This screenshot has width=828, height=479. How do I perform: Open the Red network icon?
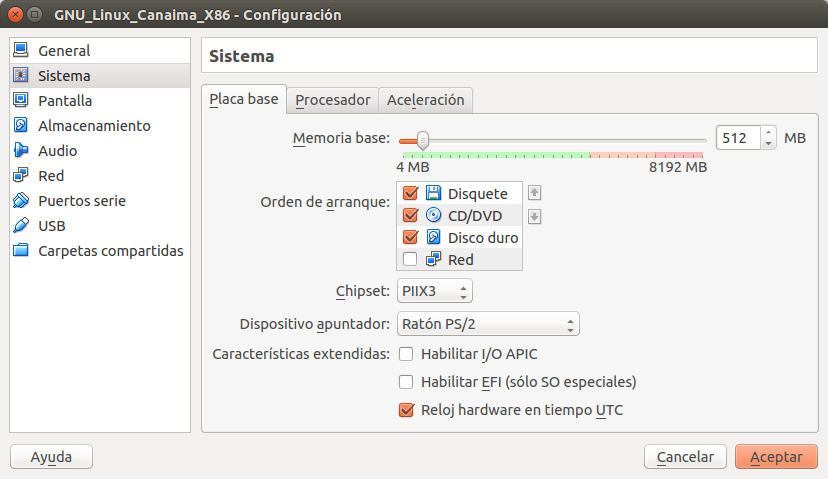20,176
